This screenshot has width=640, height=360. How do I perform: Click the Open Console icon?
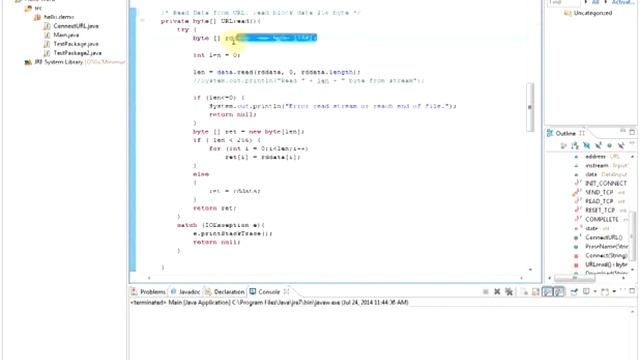coord(605,292)
